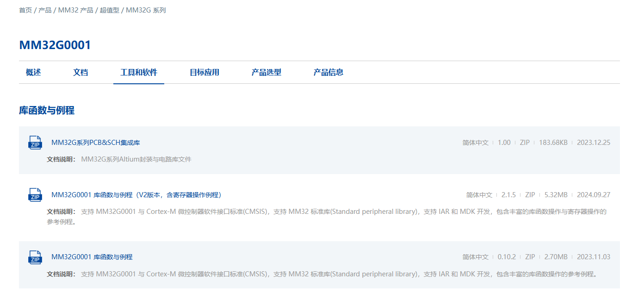Click the 2023.11.03 MM32G0001 库函数与例程 title

92,257
